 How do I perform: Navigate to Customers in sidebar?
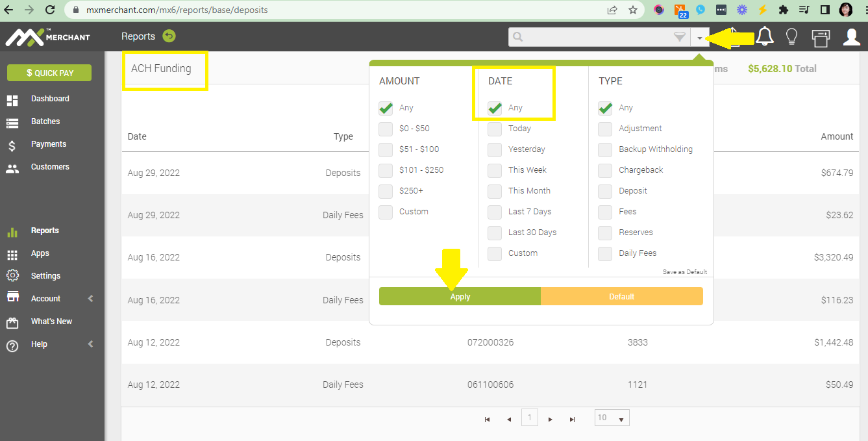(x=50, y=167)
